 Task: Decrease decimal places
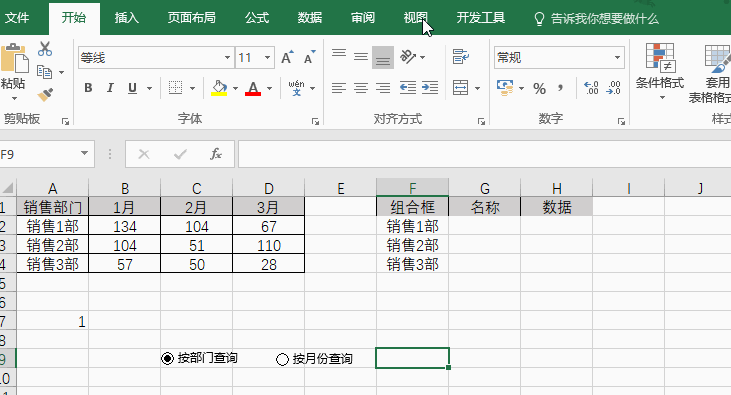pyautogui.click(x=613, y=88)
